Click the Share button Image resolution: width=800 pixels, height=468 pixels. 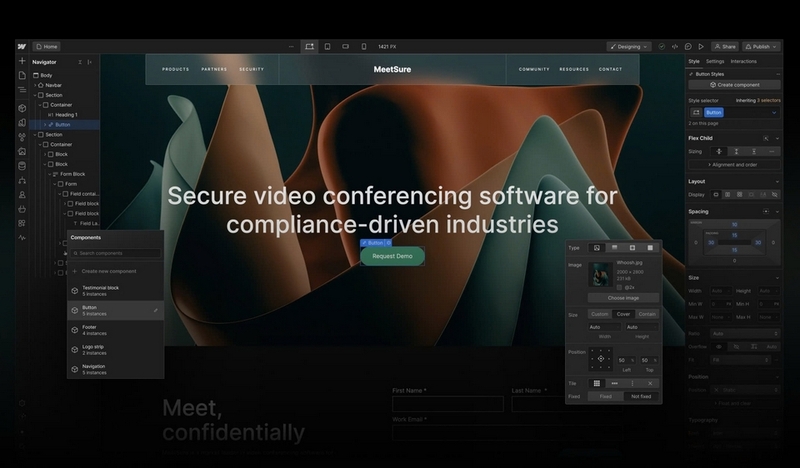[x=724, y=46]
